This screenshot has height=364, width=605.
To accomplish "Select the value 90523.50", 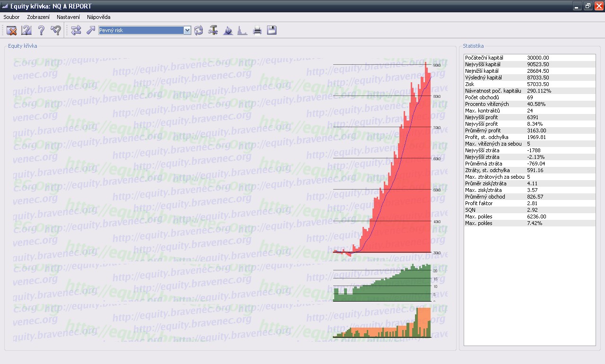I will [538, 64].
